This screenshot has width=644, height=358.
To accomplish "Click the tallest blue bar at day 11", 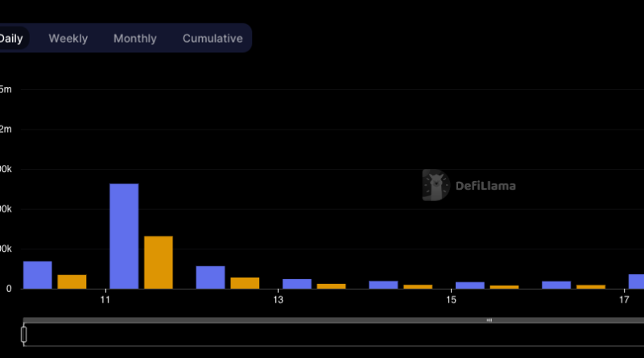I will [x=124, y=236].
